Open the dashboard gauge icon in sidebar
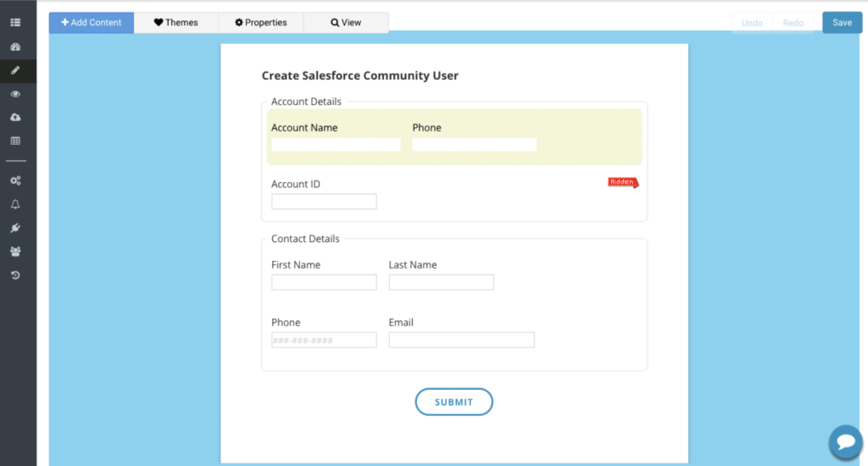 pyautogui.click(x=15, y=47)
